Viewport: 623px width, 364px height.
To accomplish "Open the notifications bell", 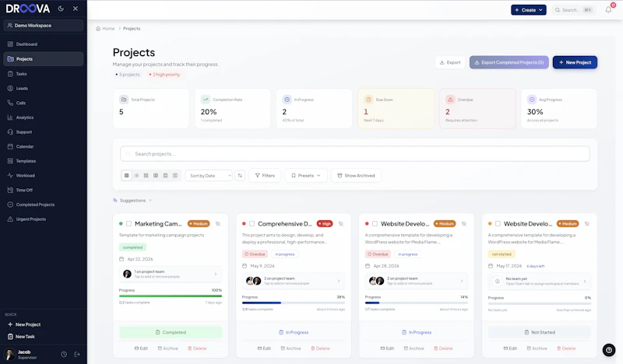I will [608, 10].
